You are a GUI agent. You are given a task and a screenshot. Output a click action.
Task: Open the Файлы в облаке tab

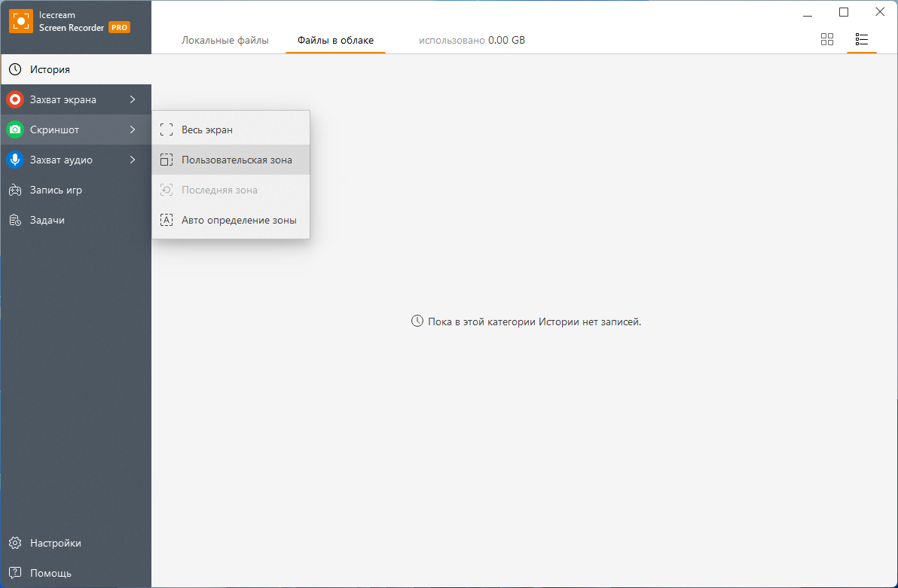[335, 40]
